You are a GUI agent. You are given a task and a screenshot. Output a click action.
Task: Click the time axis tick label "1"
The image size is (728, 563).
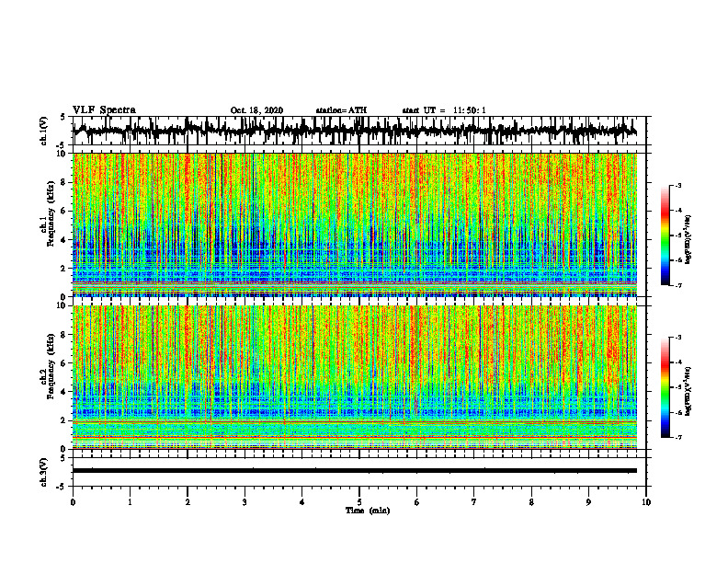pos(130,502)
